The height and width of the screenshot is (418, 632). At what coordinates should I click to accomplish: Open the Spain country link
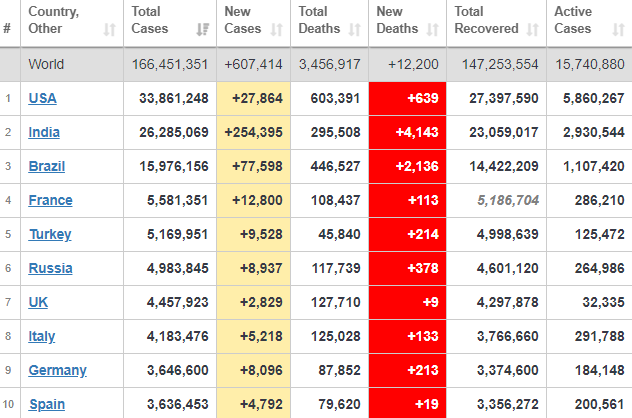(x=47, y=404)
